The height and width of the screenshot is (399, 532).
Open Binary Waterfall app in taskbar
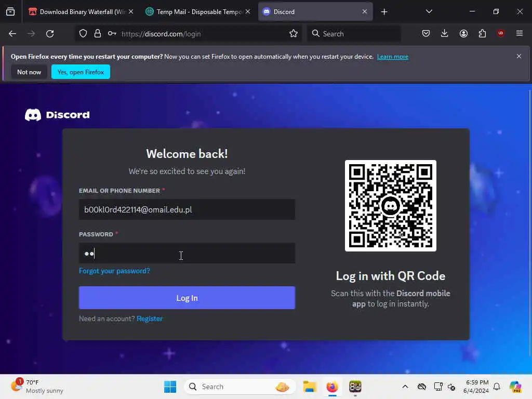click(355, 387)
